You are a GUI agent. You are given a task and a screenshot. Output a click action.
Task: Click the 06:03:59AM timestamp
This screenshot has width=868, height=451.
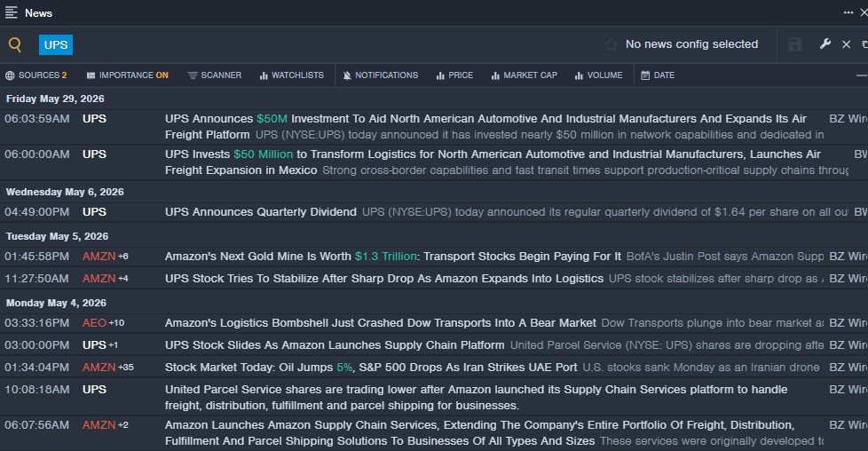[37, 119]
